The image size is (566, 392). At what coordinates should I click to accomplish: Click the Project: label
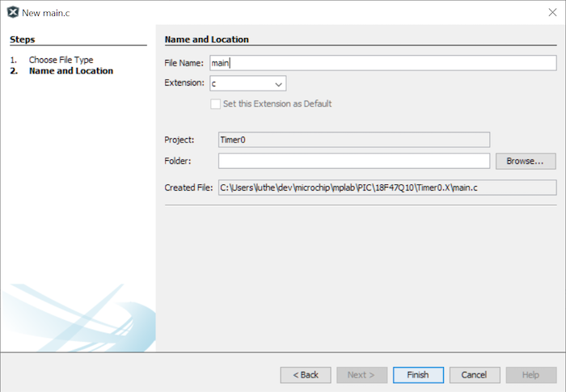(x=179, y=140)
